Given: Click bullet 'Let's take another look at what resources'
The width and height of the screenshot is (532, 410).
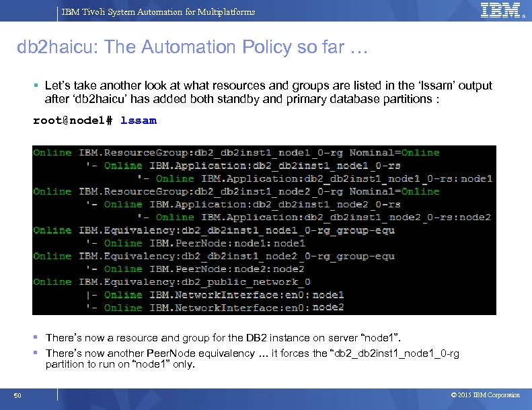Looking at the screenshot, I should 268,92.
